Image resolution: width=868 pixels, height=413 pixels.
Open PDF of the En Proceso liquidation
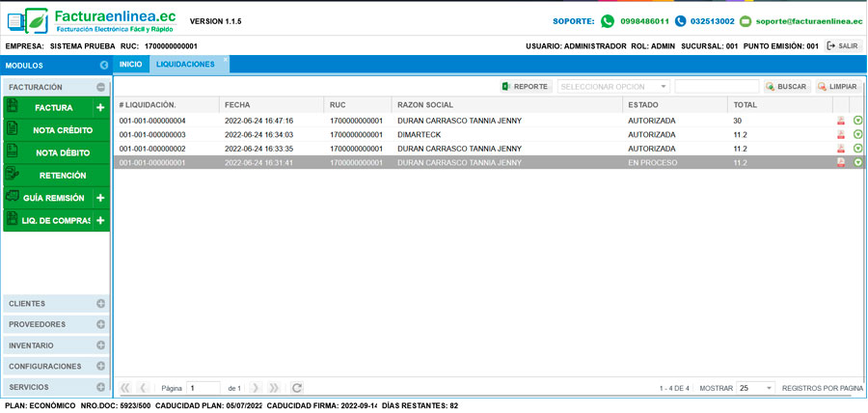point(841,163)
